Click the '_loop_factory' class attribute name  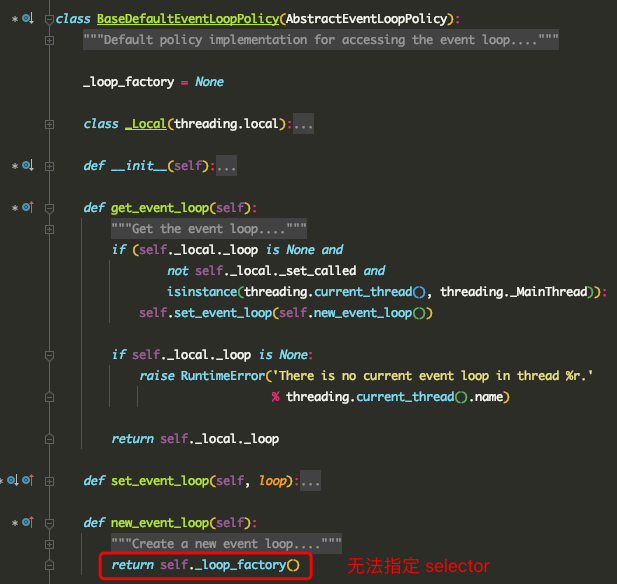pos(128,81)
